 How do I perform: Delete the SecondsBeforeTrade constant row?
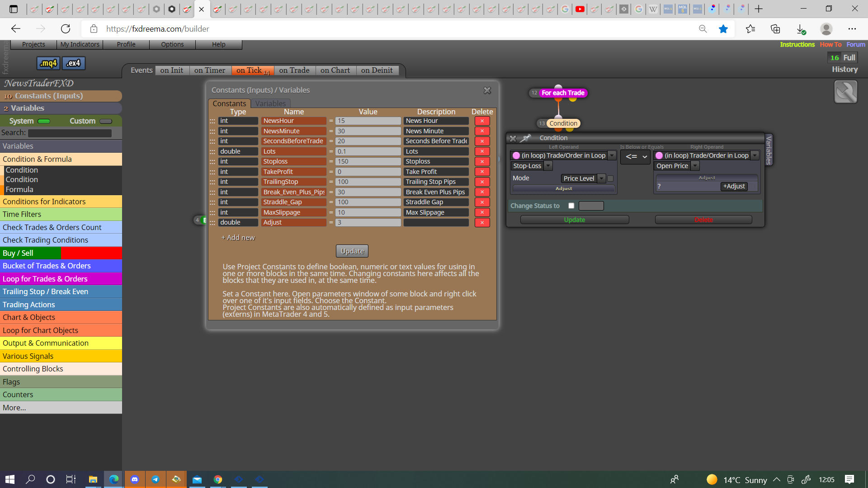pos(482,141)
